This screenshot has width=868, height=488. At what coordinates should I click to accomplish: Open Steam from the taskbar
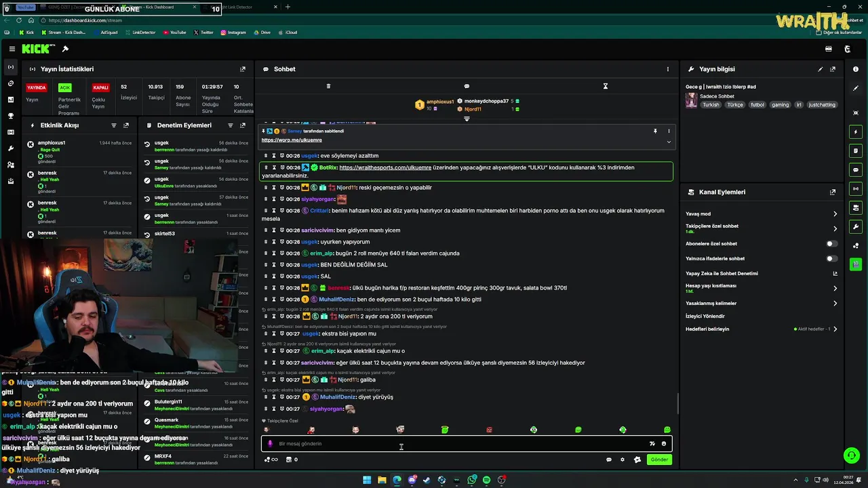coord(427,480)
